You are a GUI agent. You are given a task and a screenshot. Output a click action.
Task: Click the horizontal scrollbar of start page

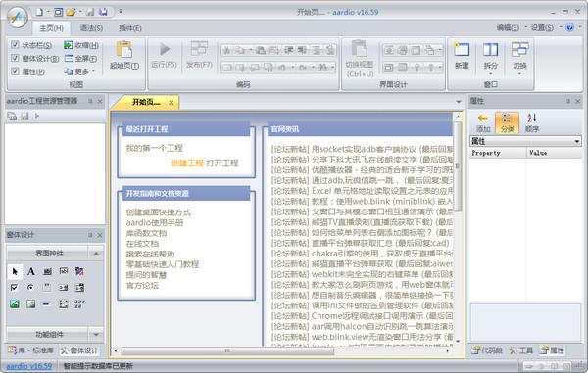click(281, 350)
